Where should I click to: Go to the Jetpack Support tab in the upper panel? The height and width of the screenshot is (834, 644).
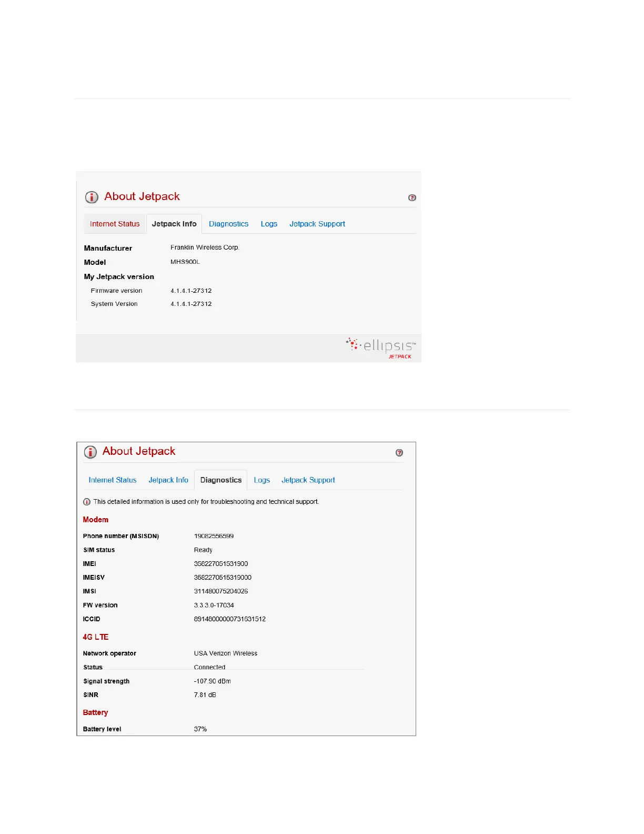(317, 224)
